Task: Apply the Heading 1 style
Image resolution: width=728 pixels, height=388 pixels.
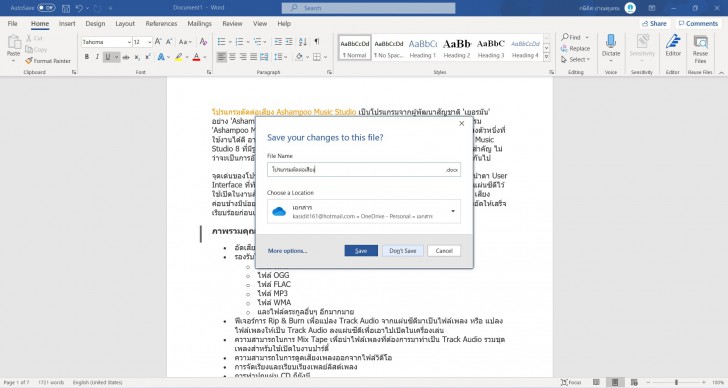Action: (x=422, y=48)
